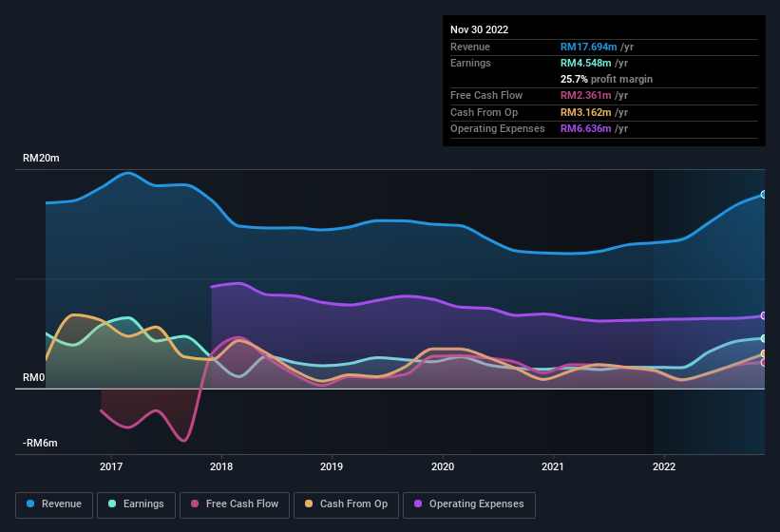The width and height of the screenshot is (780, 532).
Task: Click the Revenue label in tooltip
Action: point(470,47)
